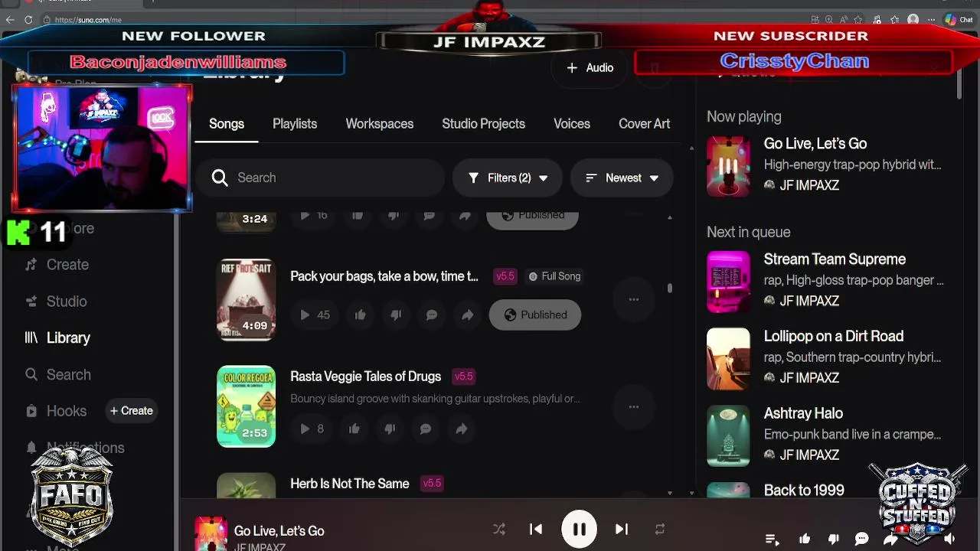This screenshot has width=980, height=551.
Task: Click the + Audio button
Action: 590,68
